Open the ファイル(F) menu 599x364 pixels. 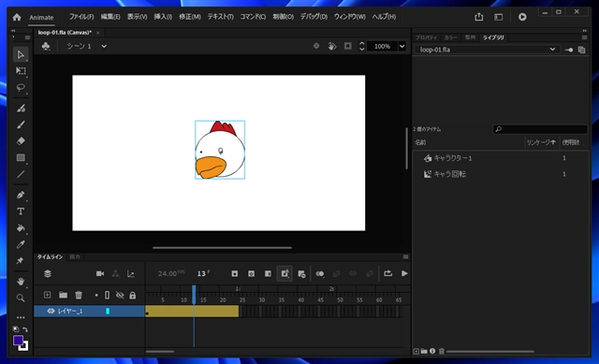(x=81, y=17)
